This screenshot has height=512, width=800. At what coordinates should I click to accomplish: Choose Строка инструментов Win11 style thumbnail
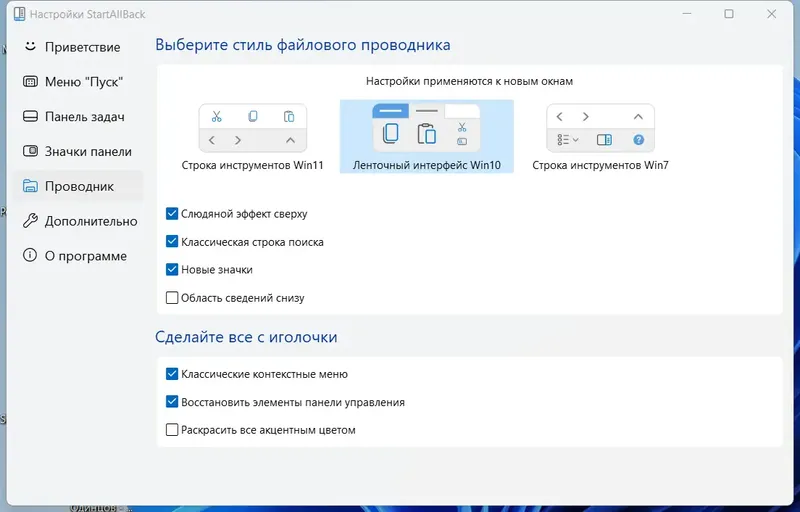click(253, 128)
